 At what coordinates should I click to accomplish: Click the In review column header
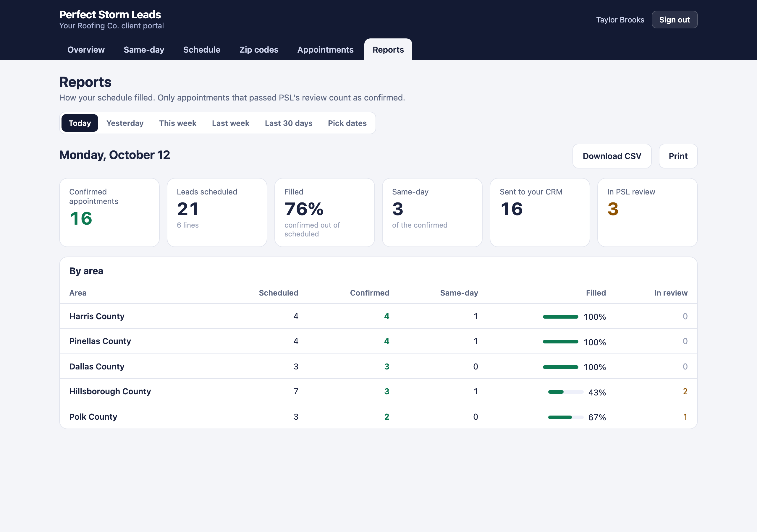coord(671,293)
